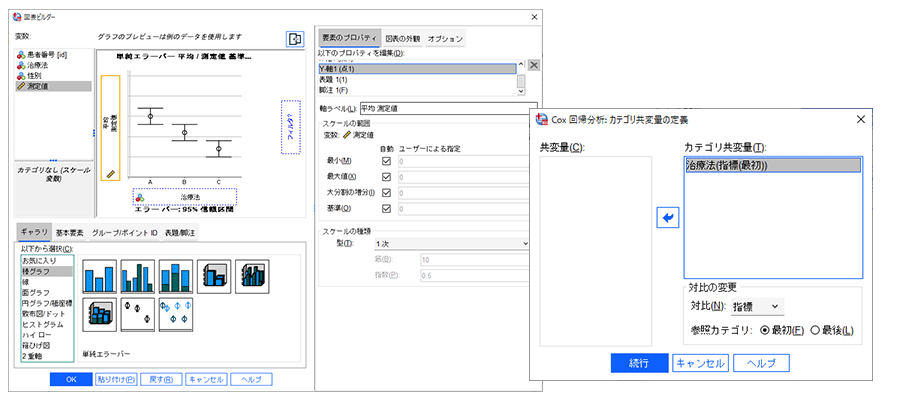
Task: Click 続行 in Cox regression dialog
Action: coord(639,363)
